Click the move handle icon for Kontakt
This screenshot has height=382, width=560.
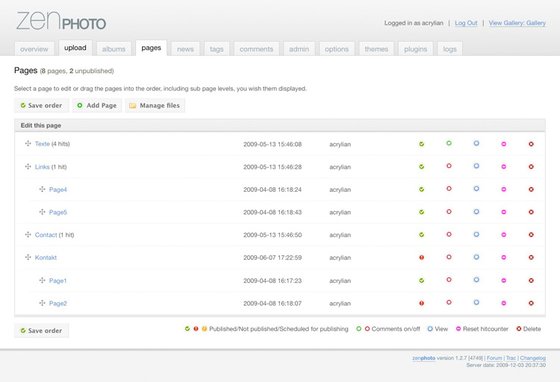[x=28, y=257]
